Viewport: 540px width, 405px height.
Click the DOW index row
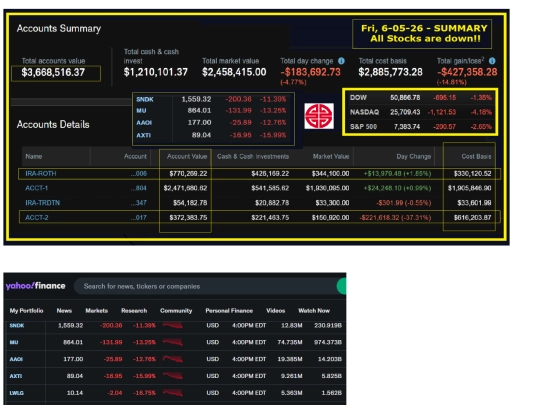tap(420, 98)
